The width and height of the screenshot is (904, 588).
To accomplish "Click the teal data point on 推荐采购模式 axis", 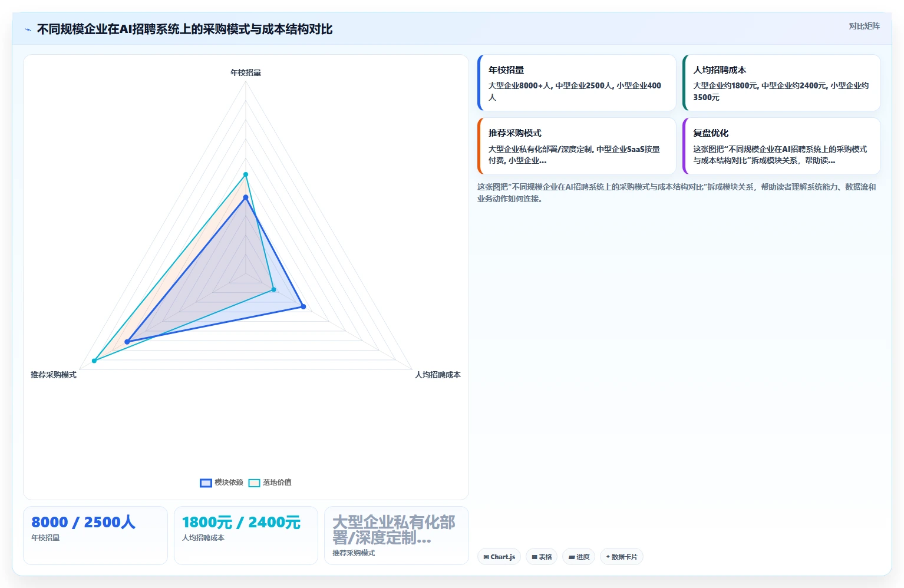I will (x=94, y=361).
